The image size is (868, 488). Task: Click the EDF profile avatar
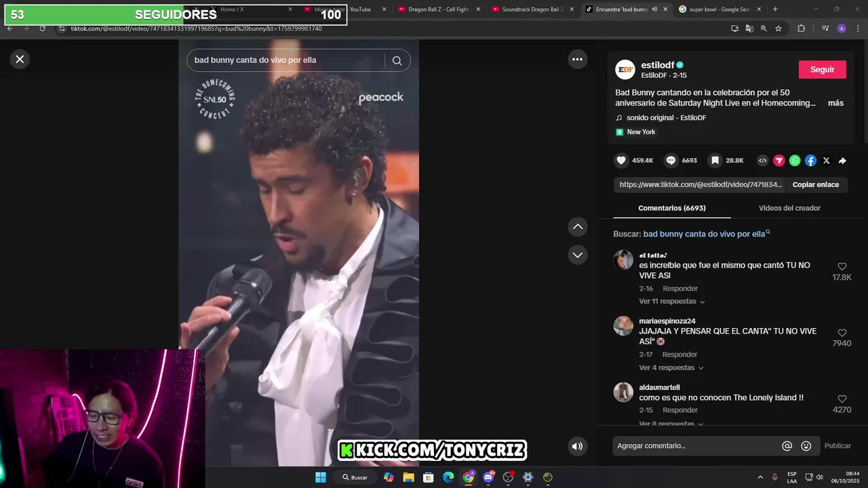[x=625, y=70]
